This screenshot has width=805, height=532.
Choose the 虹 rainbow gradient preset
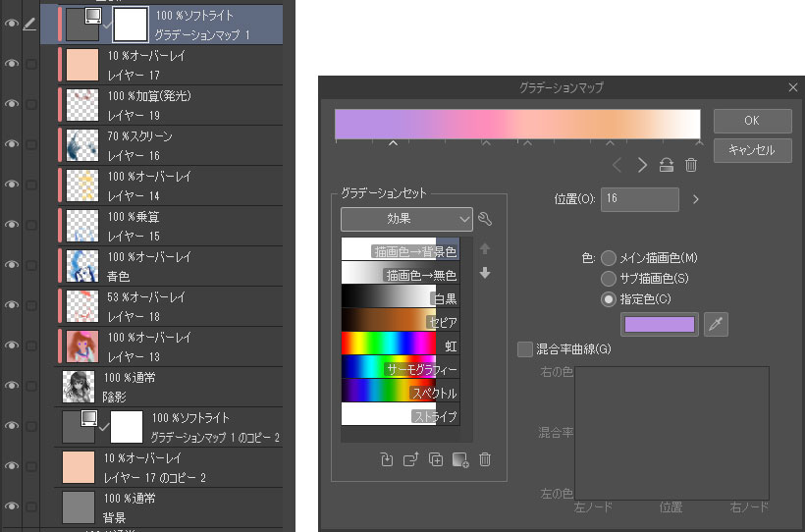point(388,345)
